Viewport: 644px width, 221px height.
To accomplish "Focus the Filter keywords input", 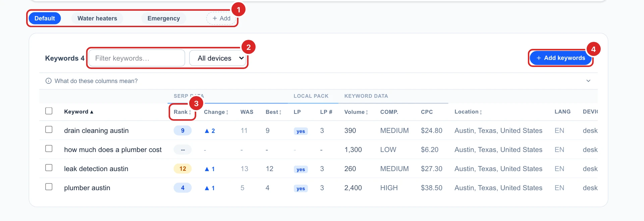I will (137, 58).
